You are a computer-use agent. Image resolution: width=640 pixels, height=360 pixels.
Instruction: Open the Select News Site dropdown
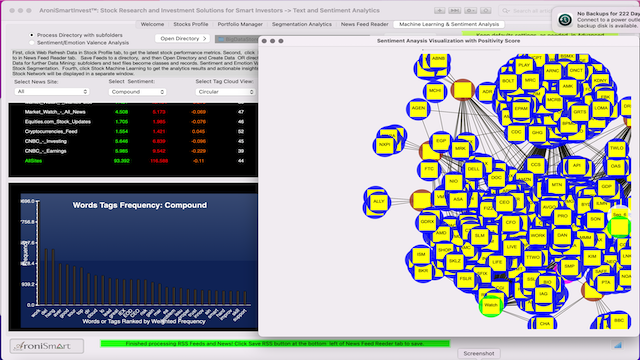pyautogui.click(x=51, y=91)
